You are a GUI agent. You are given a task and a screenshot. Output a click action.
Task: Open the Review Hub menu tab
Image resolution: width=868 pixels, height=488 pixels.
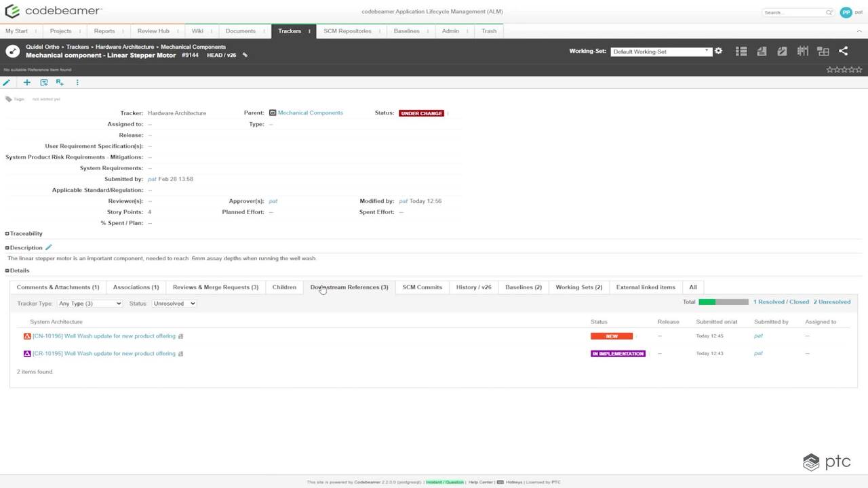click(x=153, y=31)
